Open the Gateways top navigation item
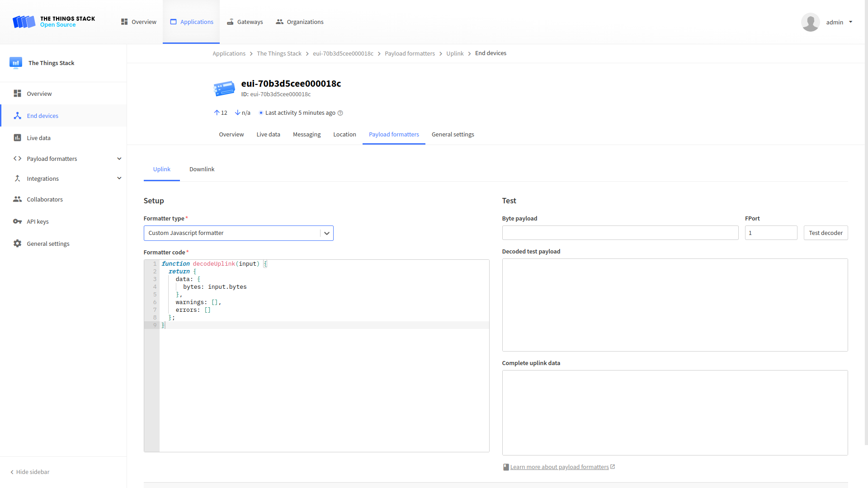The height and width of the screenshot is (488, 868). tap(245, 22)
